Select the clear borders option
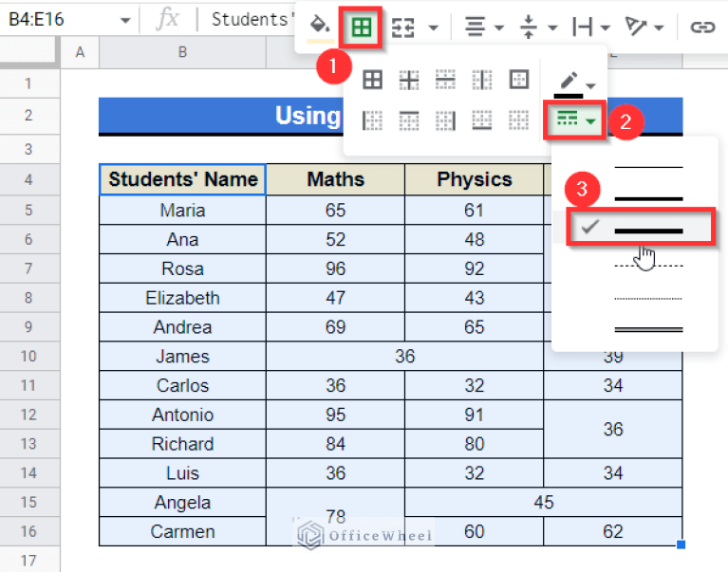Screen dimensions: 728x572 tap(519, 120)
